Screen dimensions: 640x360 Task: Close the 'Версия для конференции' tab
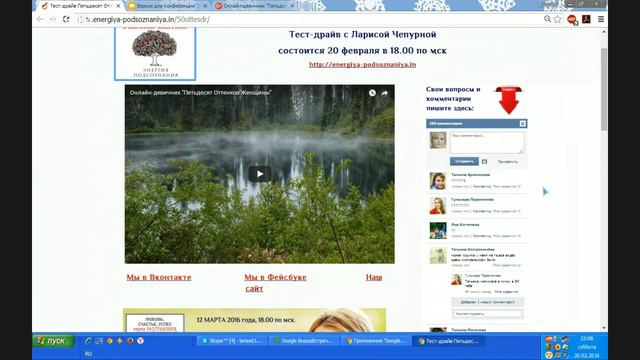[205, 6]
